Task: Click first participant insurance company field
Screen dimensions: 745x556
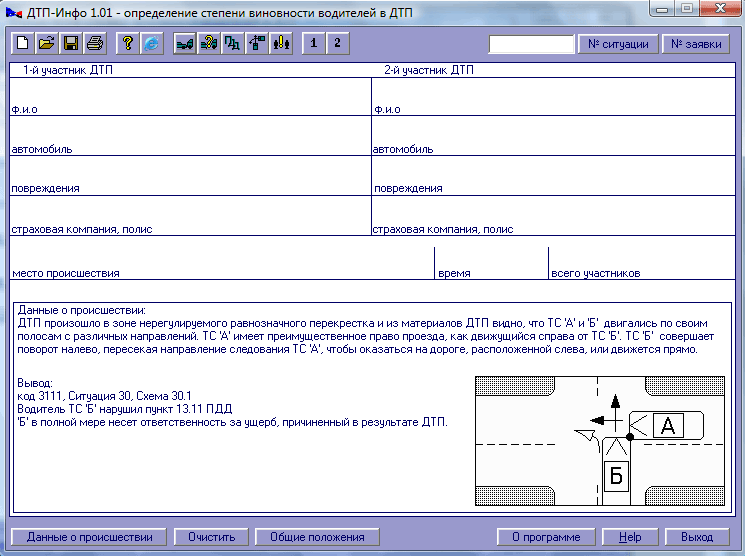Action: pyautogui.click(x=190, y=215)
